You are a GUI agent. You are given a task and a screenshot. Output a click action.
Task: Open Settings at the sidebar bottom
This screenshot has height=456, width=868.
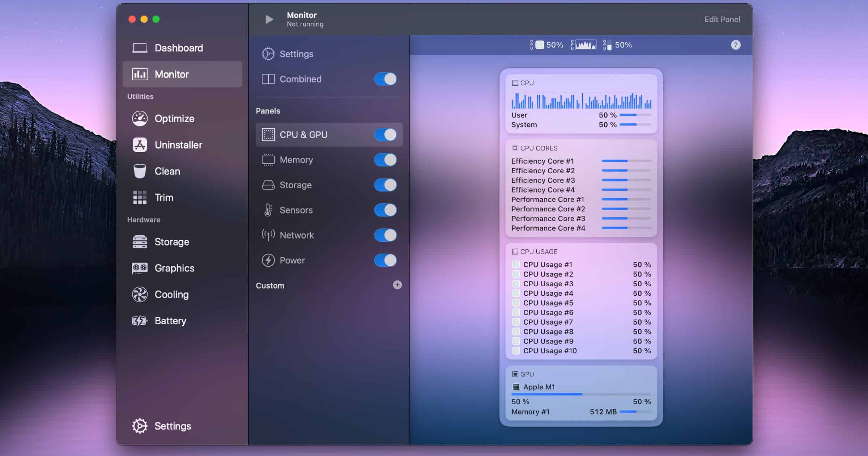point(172,426)
